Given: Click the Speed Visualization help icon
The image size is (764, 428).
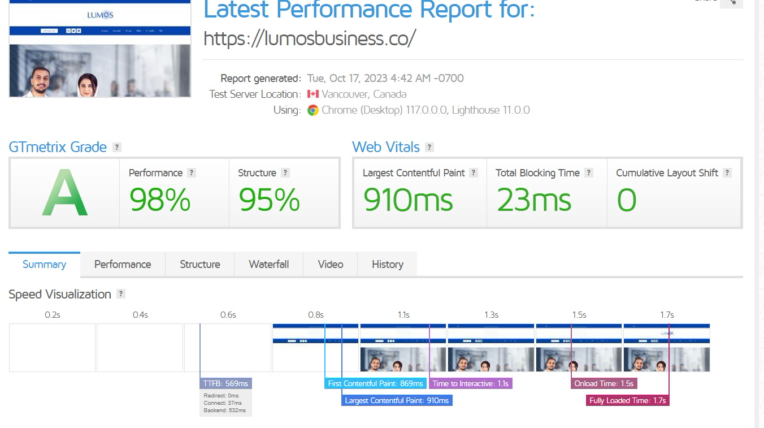Looking at the screenshot, I should 120,294.
